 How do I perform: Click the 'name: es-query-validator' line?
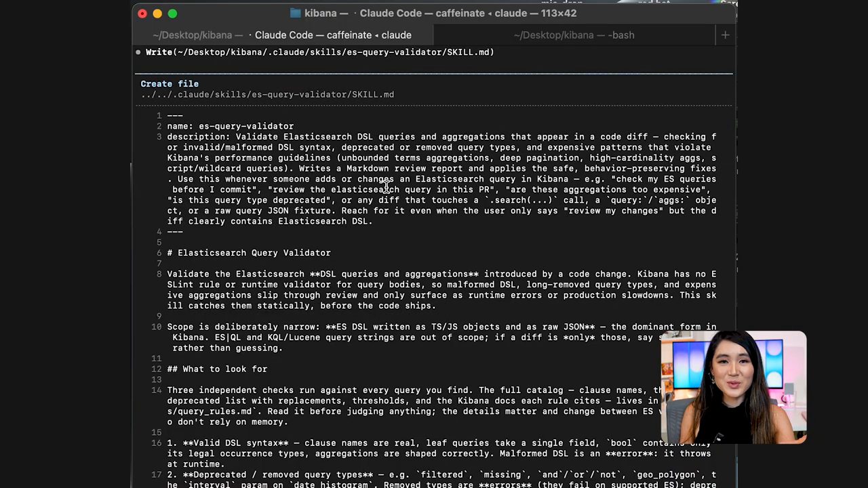tap(231, 126)
